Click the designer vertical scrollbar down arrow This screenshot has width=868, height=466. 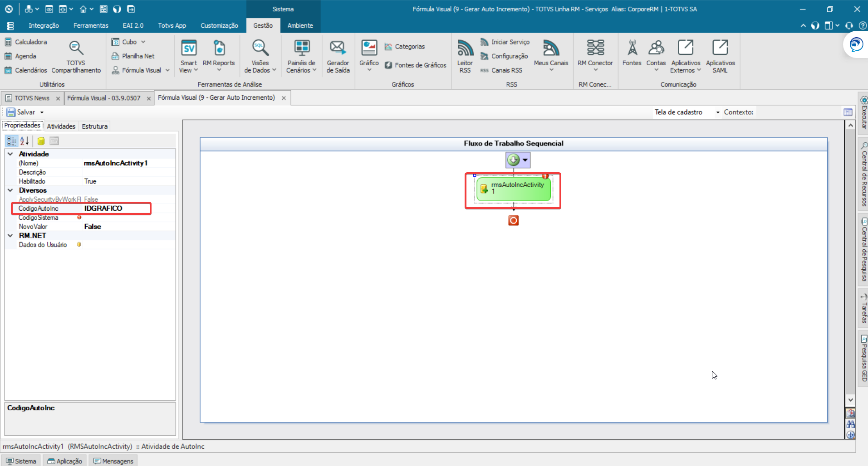(851, 400)
